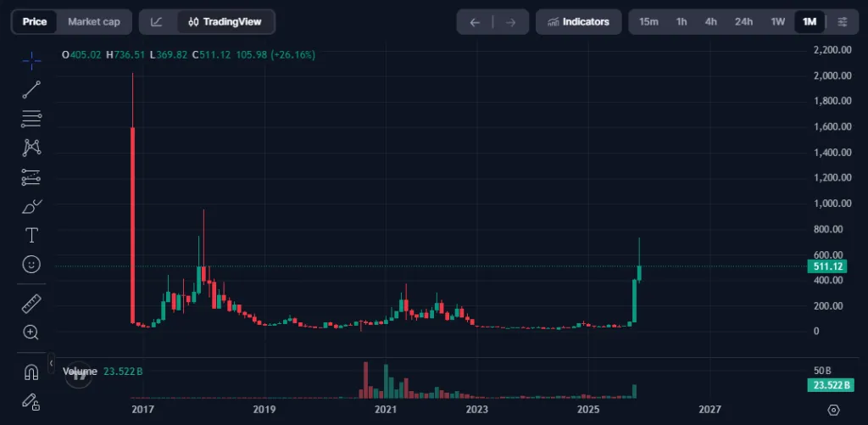The width and height of the screenshot is (868, 425).
Task: Select the text annotation tool
Action: tap(31, 235)
